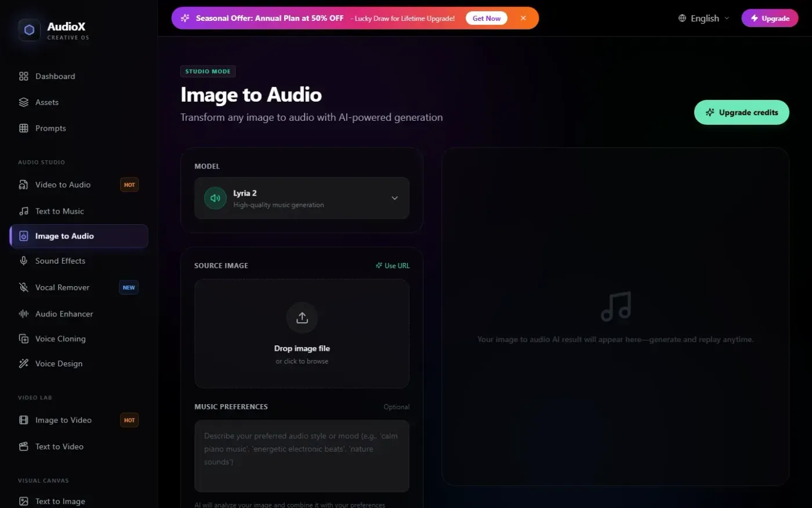Click the Vocal Remover muted-mic icon
This screenshot has width=812, height=508.
point(24,287)
